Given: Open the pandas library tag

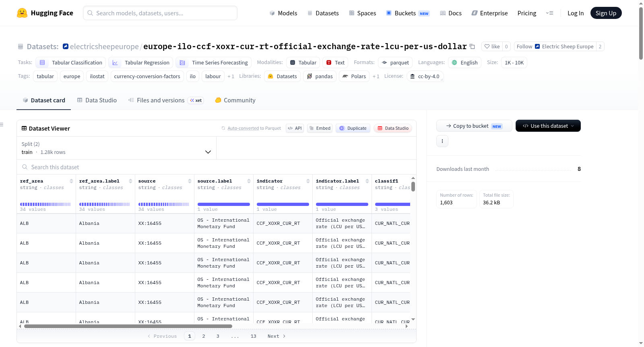Looking at the screenshot, I should 320,76.
